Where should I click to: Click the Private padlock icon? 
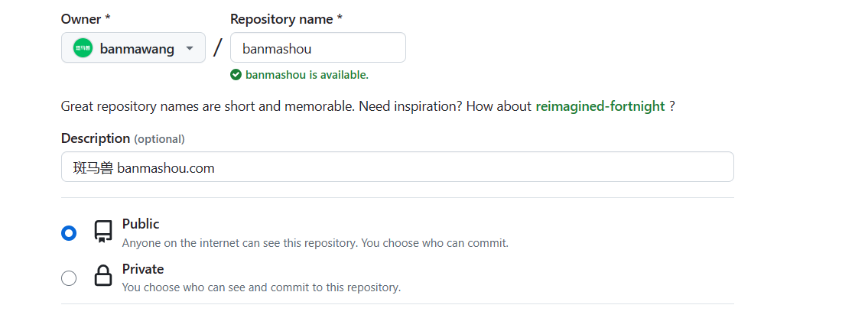coord(103,275)
